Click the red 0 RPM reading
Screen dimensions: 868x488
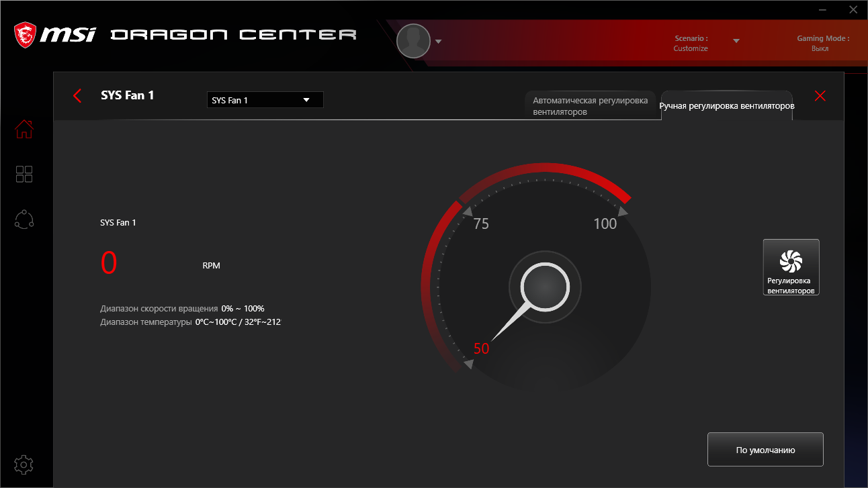pyautogui.click(x=109, y=263)
